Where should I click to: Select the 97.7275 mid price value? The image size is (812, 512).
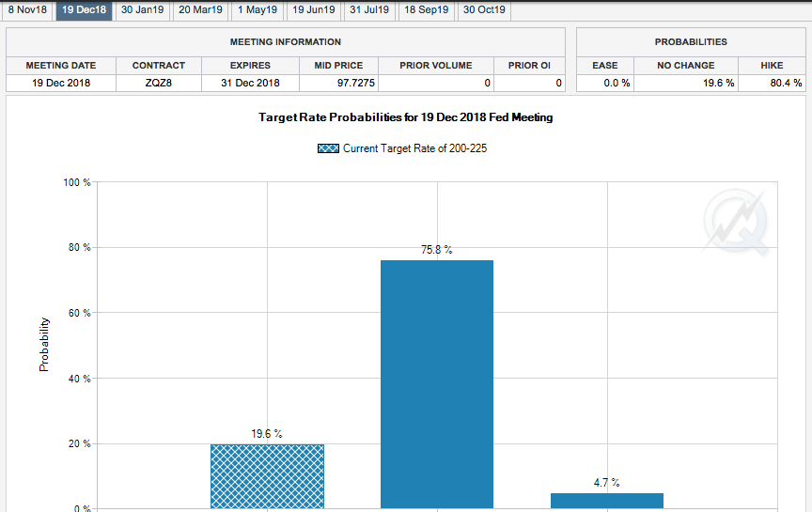tap(338, 83)
